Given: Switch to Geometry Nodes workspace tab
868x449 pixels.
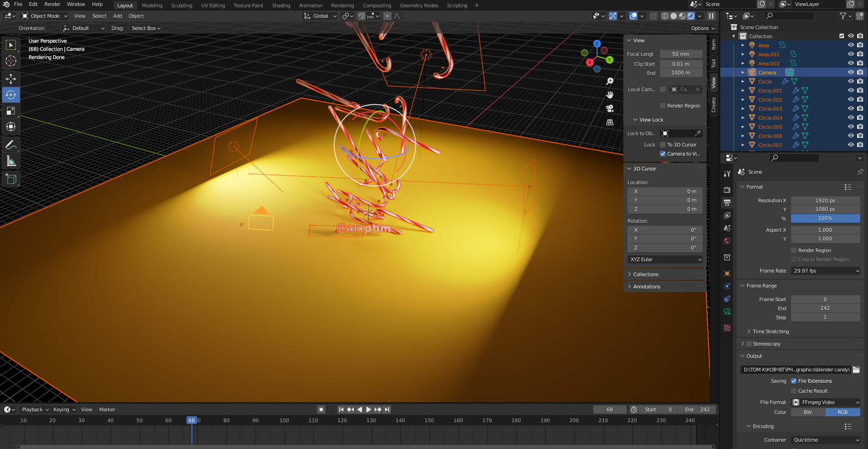Looking at the screenshot, I should pyautogui.click(x=419, y=5).
